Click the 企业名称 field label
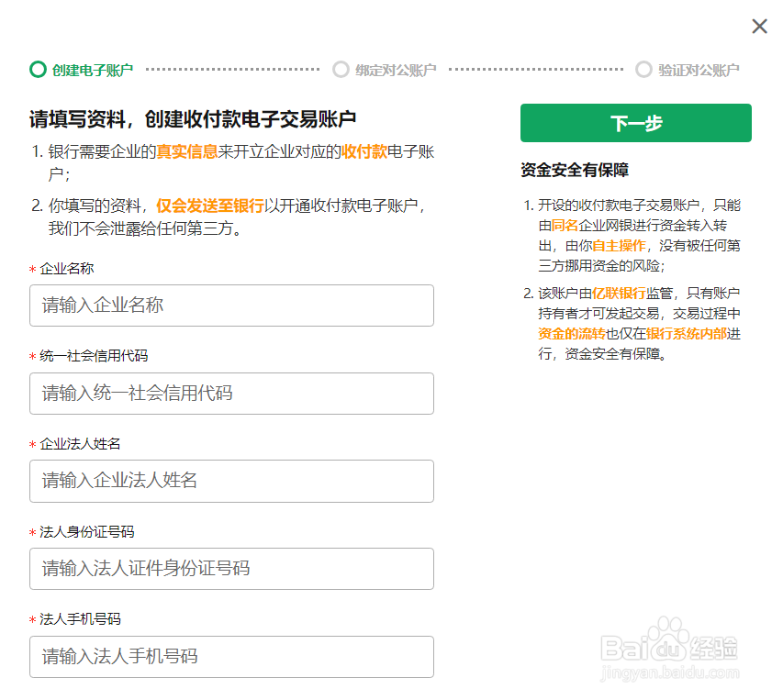The width and height of the screenshot is (783, 700). pos(66,269)
